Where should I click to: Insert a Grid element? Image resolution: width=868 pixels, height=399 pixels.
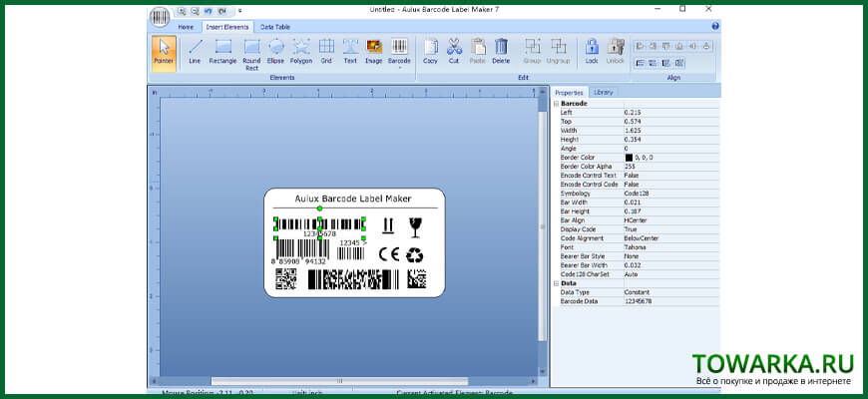[326, 52]
